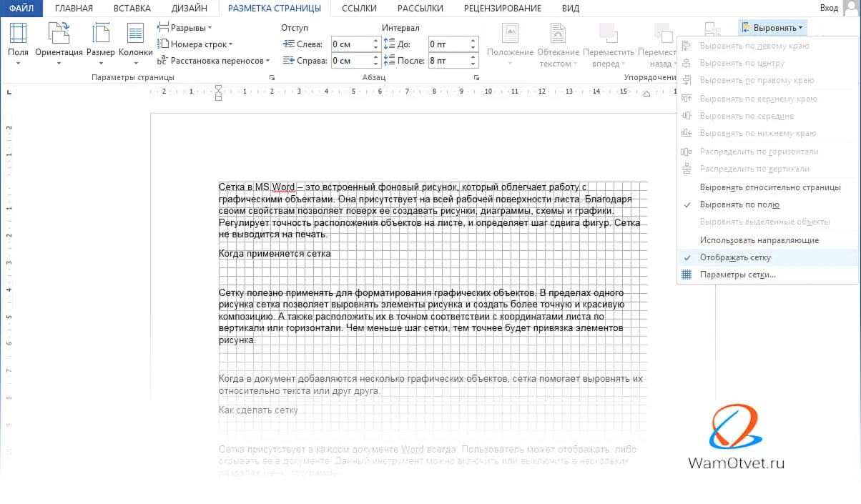Select Выровнять по нижнему краю
The height and width of the screenshot is (504, 861).
click(x=768, y=133)
